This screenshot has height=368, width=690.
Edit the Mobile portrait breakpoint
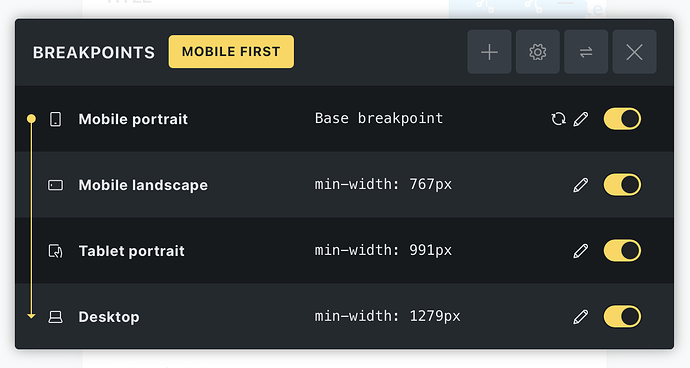[x=581, y=119]
